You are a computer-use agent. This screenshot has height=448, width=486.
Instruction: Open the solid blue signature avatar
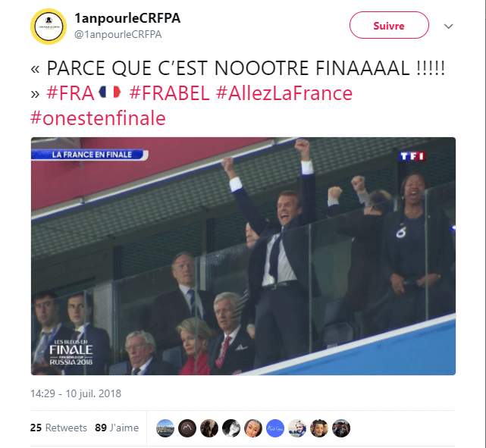(275, 428)
